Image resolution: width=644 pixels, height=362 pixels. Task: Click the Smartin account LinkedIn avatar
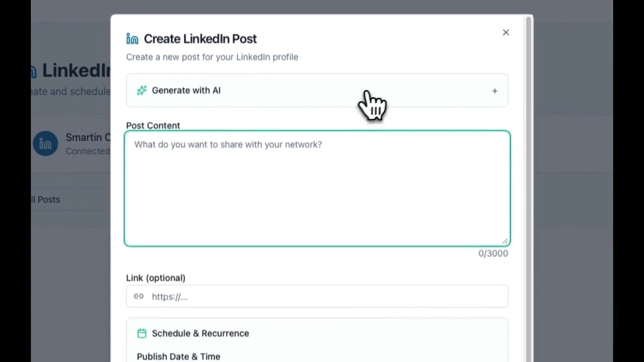(x=45, y=144)
